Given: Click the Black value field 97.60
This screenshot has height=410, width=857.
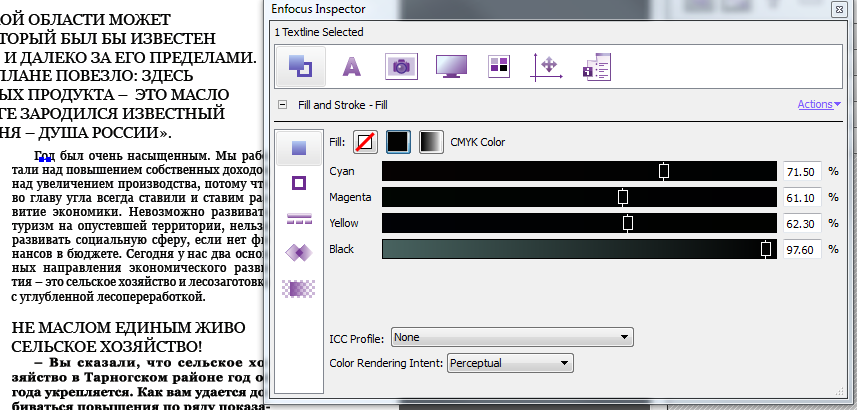Looking at the screenshot, I should click(x=802, y=250).
